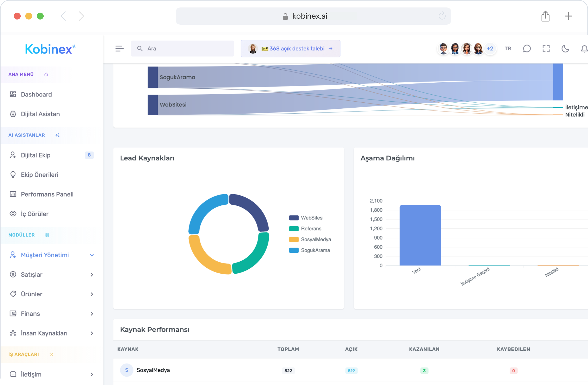Open a new browser tab with plus
588x385 pixels.
click(x=568, y=16)
